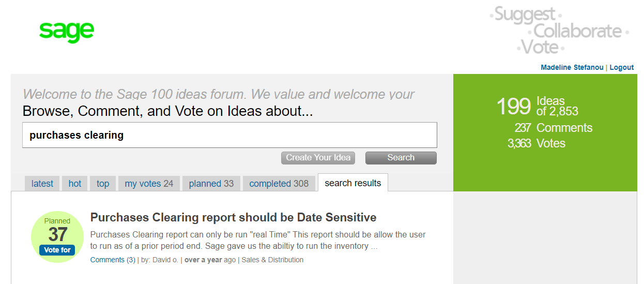Open Comments (3) on the idea
This screenshot has height=284, width=644.
pos(113,260)
